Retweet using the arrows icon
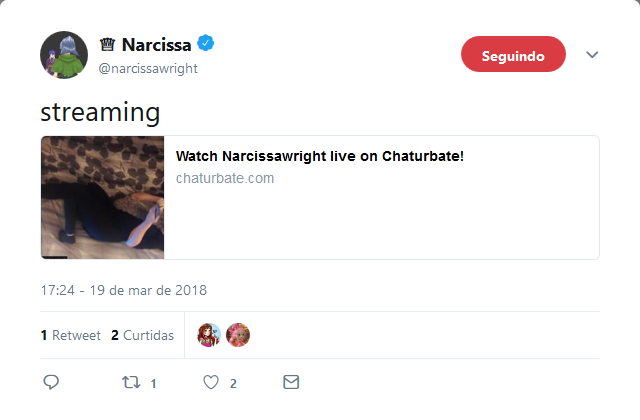Viewport: 640px width, 420px height. 131,382
